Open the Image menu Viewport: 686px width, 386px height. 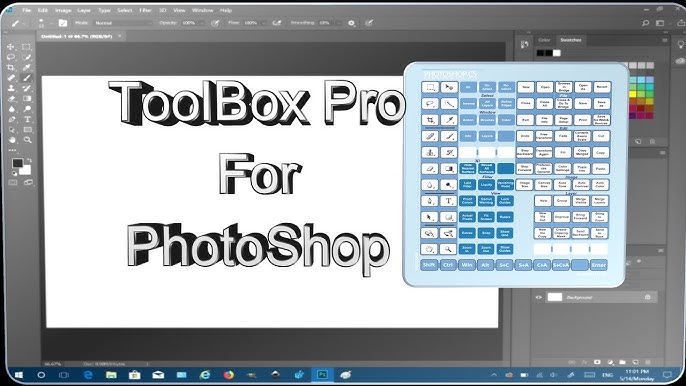pos(63,10)
